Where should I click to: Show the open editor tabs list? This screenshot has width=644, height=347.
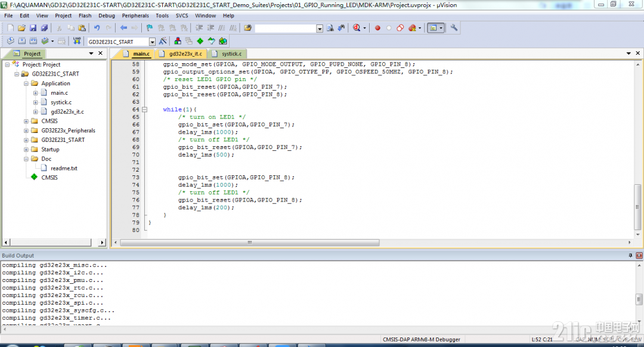(628, 54)
